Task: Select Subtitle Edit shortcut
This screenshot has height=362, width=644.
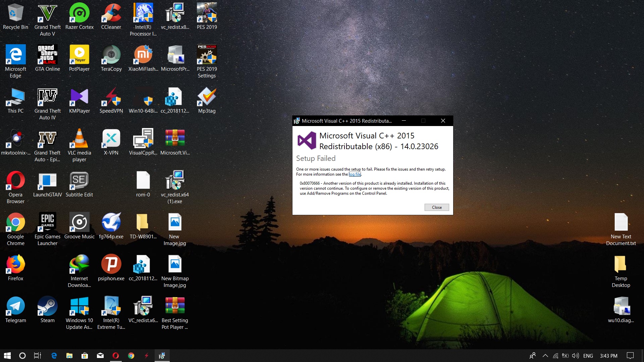Action: point(79,184)
